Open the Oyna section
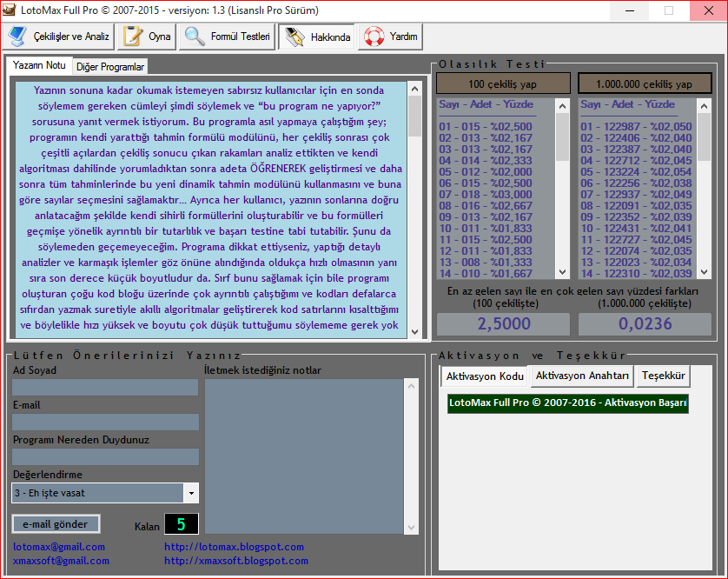This screenshot has height=579, width=728. pos(147,37)
